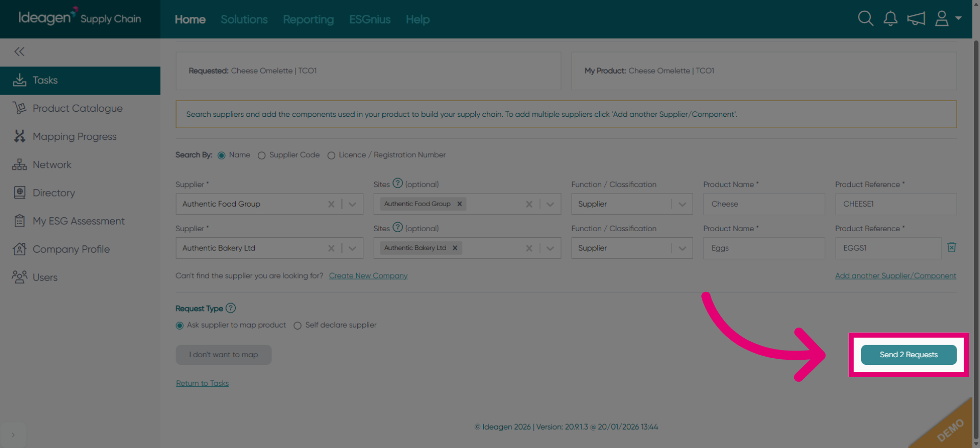
Task: Open the user account menu
Action: click(x=948, y=19)
